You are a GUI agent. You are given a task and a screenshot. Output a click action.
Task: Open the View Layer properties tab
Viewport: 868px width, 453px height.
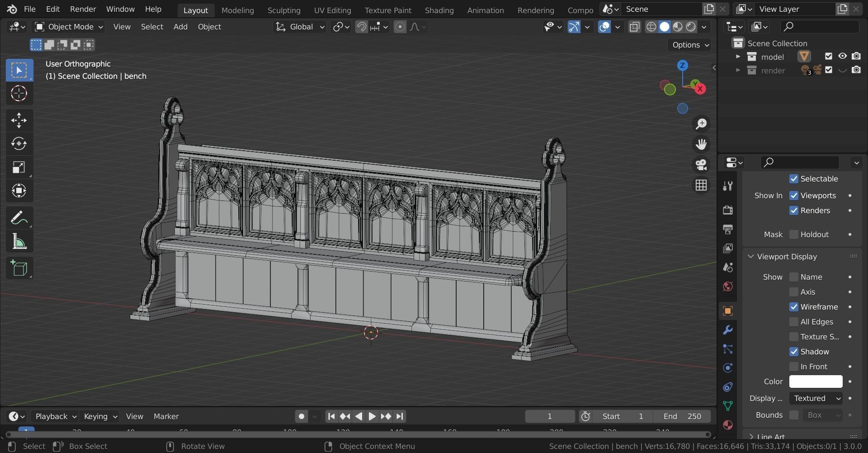tap(727, 248)
